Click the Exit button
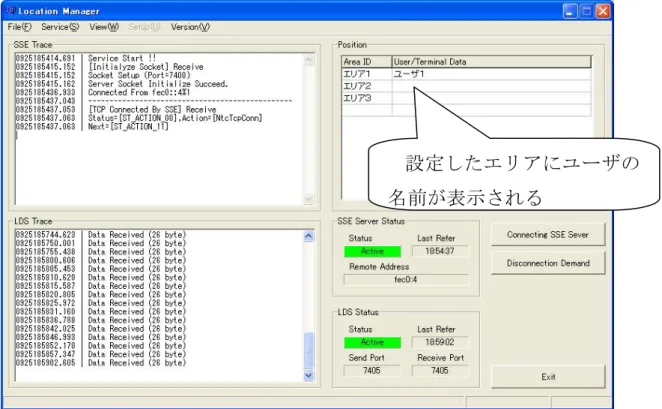The width and height of the screenshot is (662, 409). (x=548, y=376)
